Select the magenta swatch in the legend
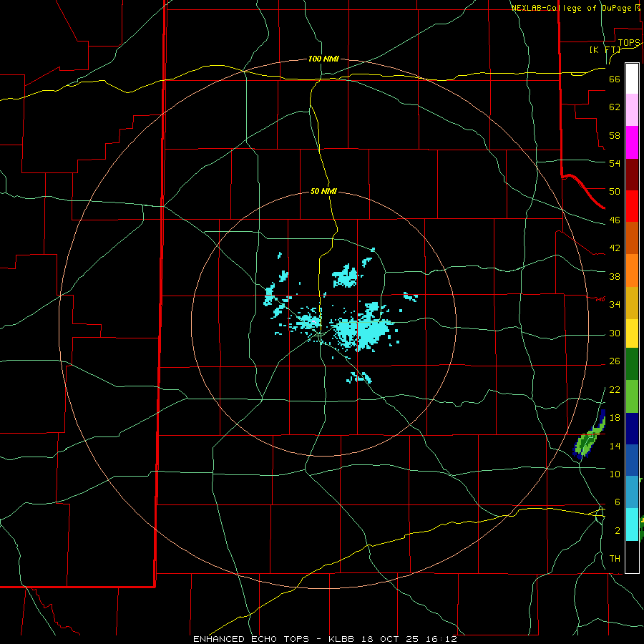Screen dimensions: 644x644 [x=632, y=142]
